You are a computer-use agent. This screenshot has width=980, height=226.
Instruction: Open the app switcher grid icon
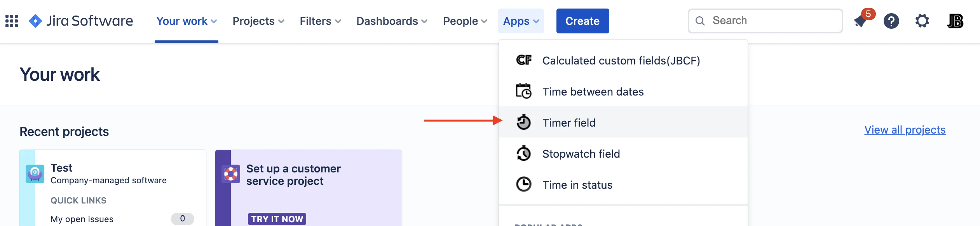(x=12, y=21)
